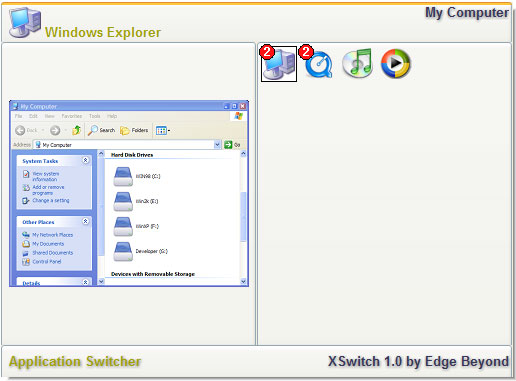Expand the Details panel chevron
This screenshot has width=516, height=381.
pyautogui.click(x=85, y=282)
